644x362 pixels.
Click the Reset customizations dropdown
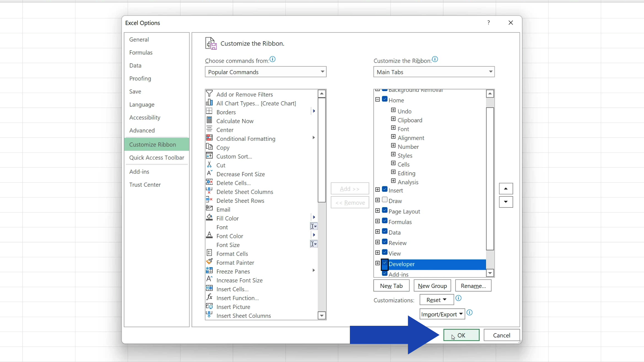tap(436, 300)
